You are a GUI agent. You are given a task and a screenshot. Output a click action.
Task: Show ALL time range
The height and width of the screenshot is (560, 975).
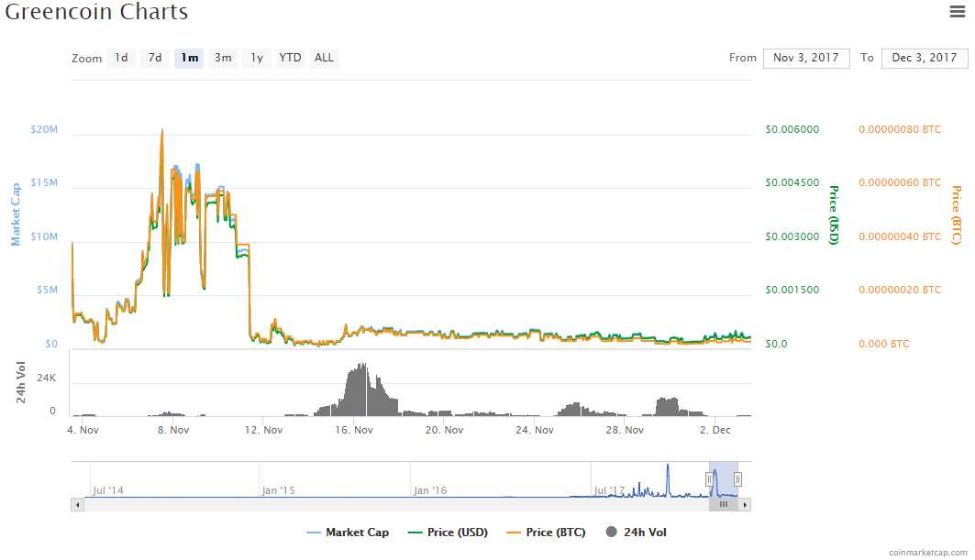(x=324, y=58)
